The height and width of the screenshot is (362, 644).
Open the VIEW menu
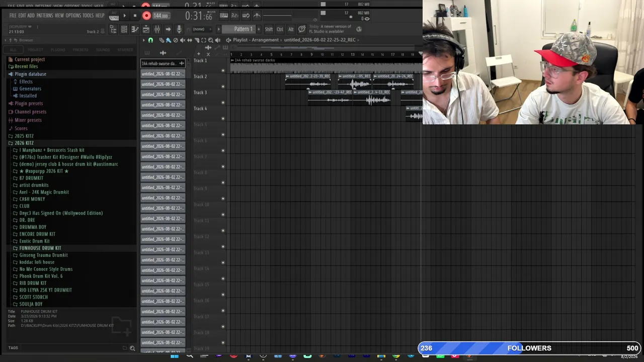[x=59, y=16]
